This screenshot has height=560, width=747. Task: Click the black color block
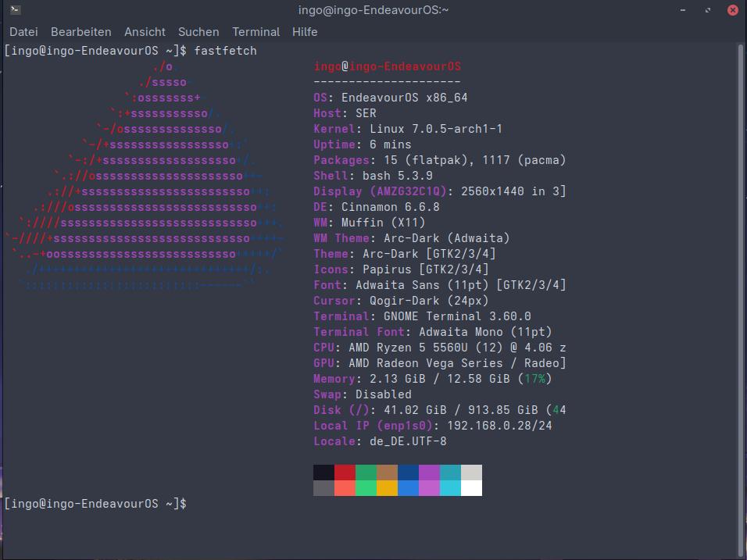324,473
